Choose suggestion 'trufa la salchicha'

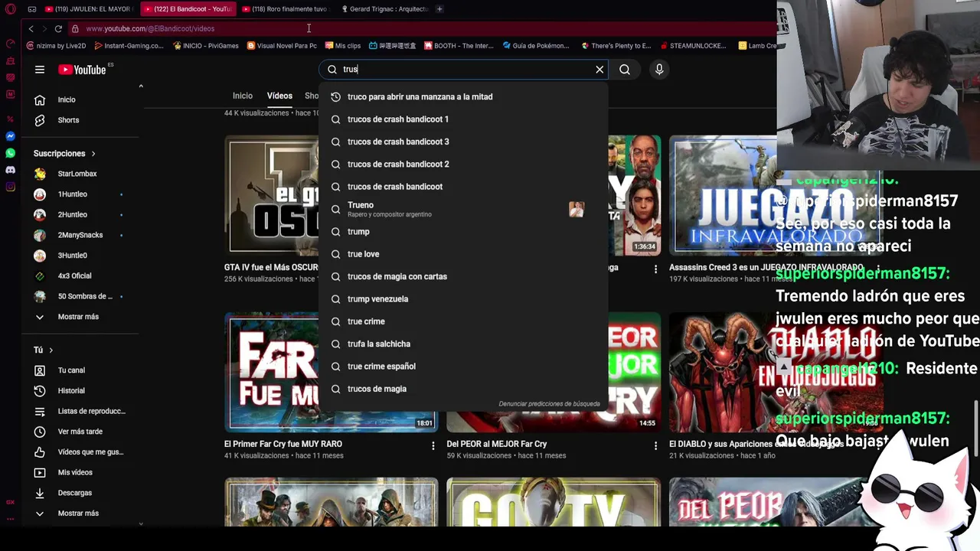(463, 344)
